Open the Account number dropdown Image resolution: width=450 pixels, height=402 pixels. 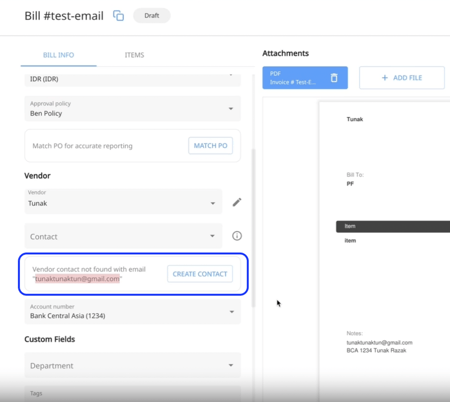133,312
